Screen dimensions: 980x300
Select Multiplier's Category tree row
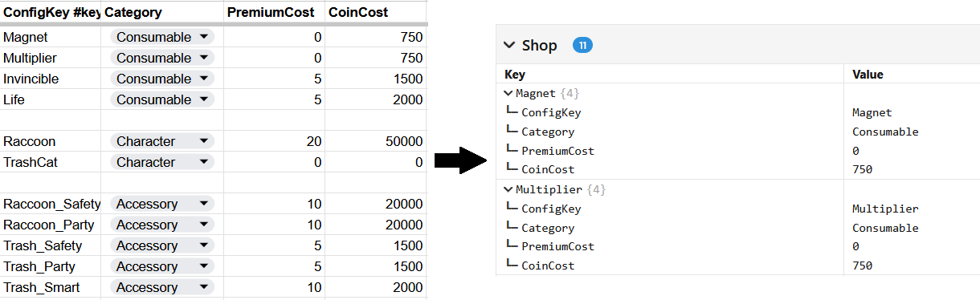pos(738,228)
